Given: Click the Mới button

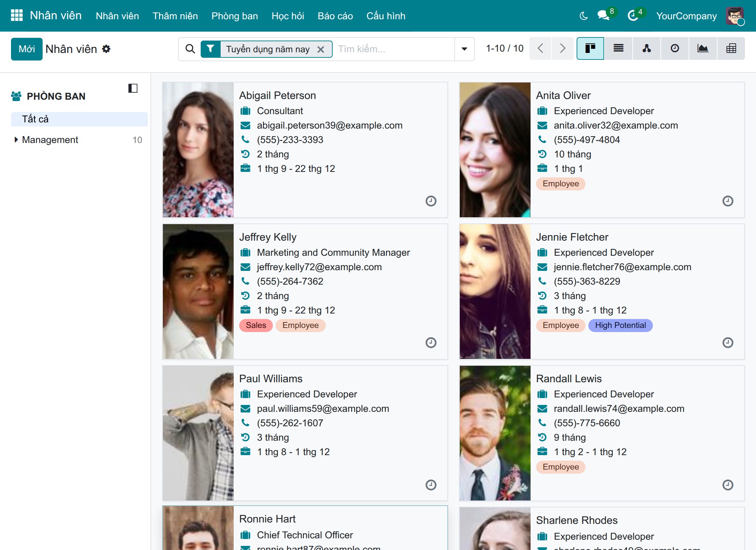Looking at the screenshot, I should click(x=27, y=49).
